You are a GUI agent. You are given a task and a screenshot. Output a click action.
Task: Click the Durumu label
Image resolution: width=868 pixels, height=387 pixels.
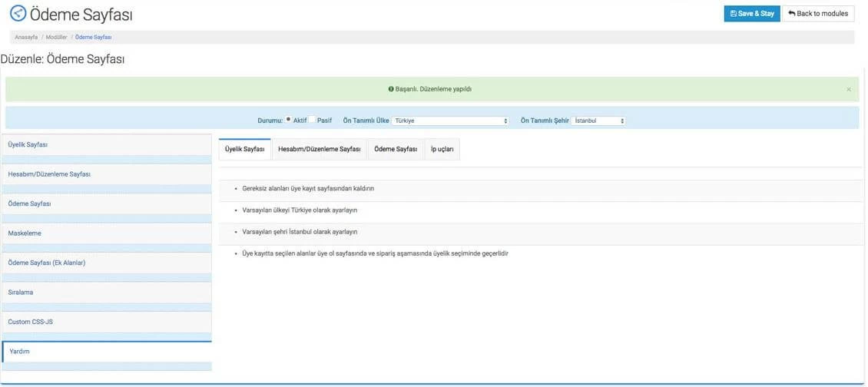point(270,121)
